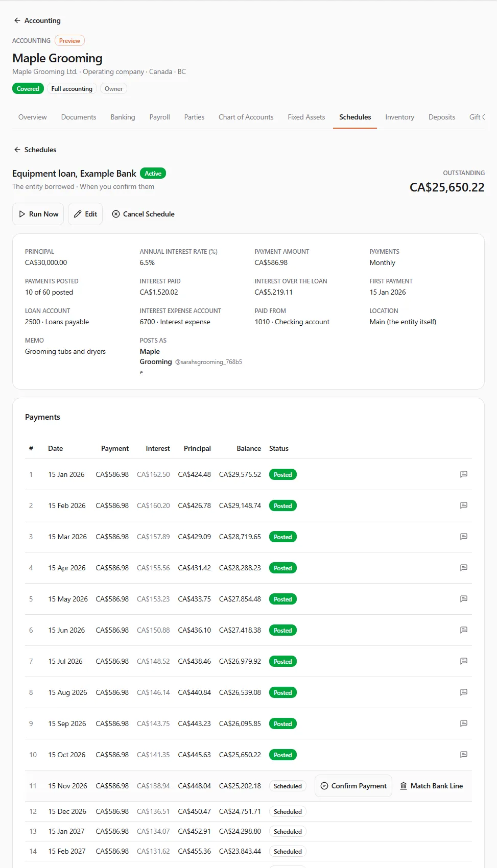Click the Posted status for 15 Oct 2026
The width and height of the screenshot is (497, 868).
coord(283,755)
